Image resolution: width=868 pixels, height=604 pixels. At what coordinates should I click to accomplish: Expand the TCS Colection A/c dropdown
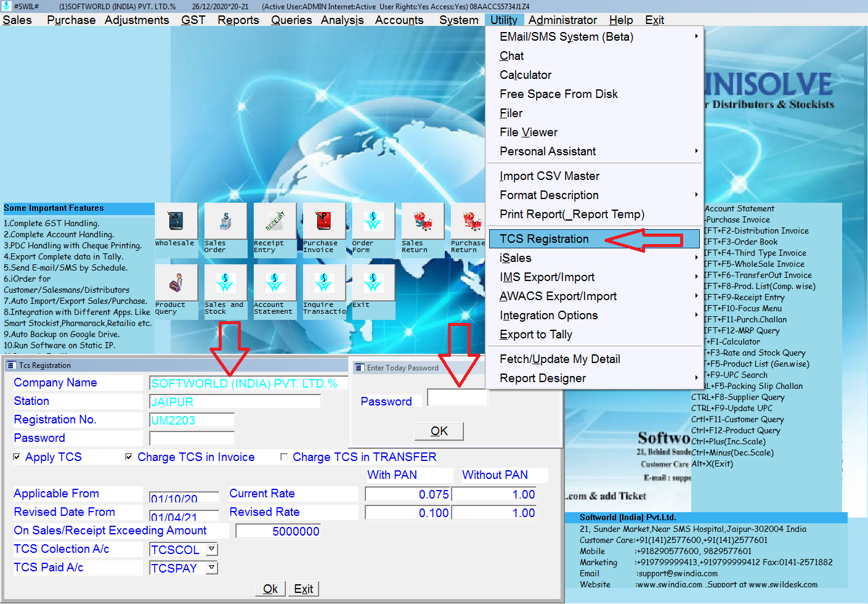[x=212, y=549]
